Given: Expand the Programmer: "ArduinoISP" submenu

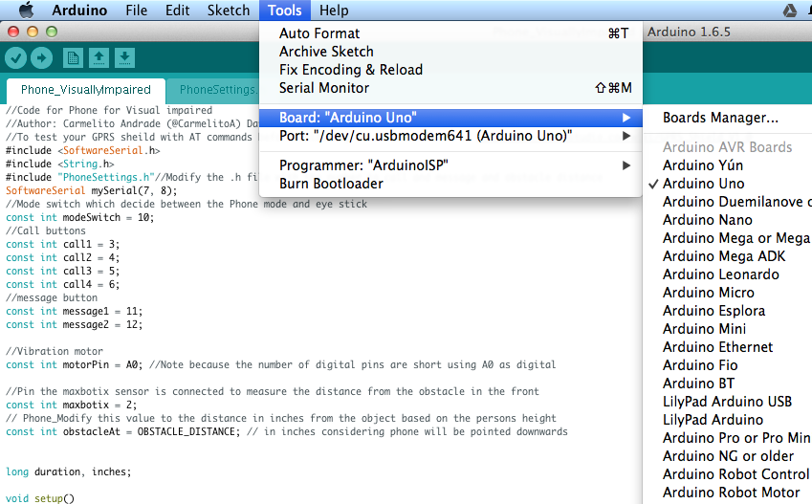Looking at the screenshot, I should click(450, 165).
